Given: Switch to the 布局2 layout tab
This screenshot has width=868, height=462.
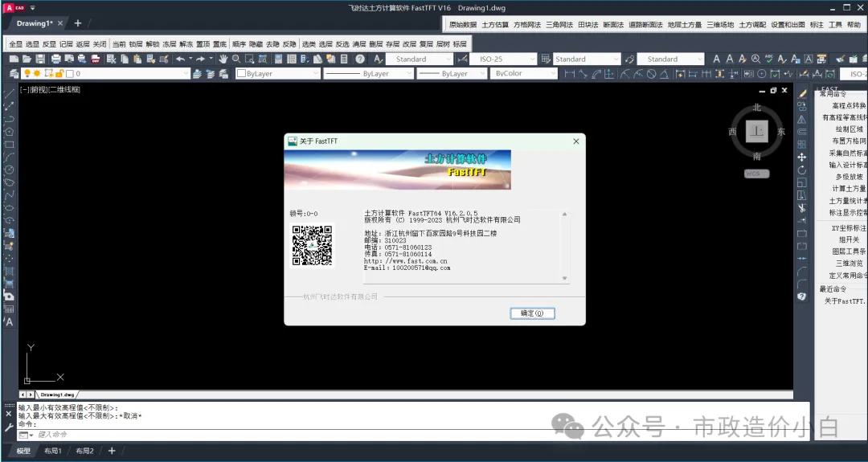Looking at the screenshot, I should 84,451.
